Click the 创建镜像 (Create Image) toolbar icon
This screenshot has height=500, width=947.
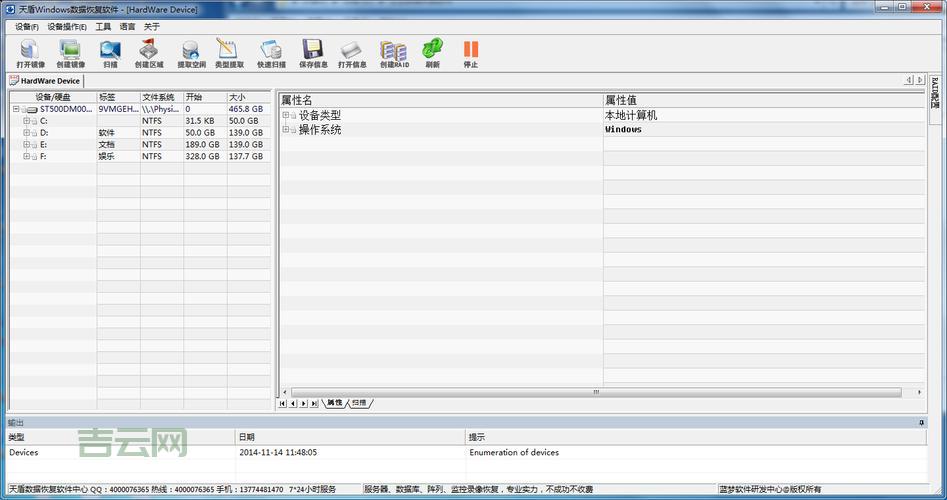[70, 50]
